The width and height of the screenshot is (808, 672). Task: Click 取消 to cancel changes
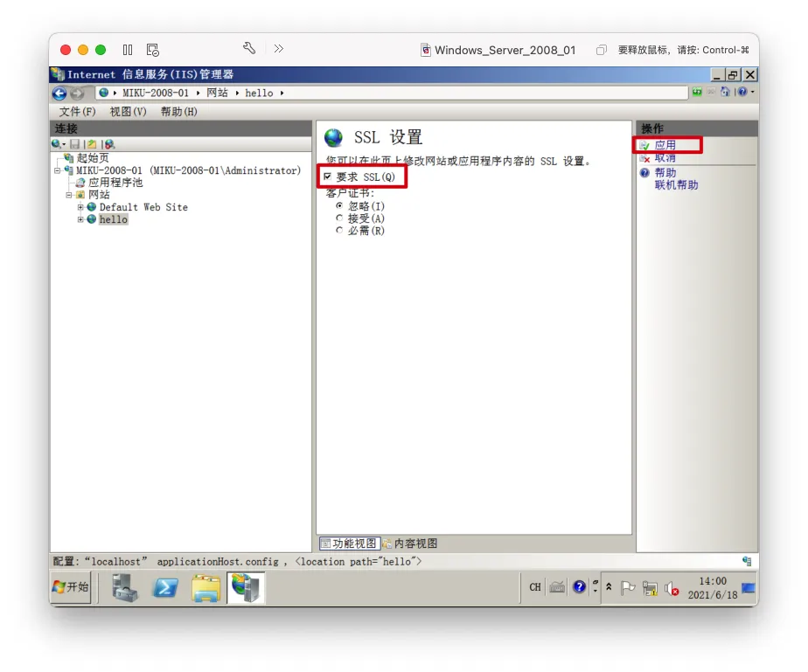(665, 157)
